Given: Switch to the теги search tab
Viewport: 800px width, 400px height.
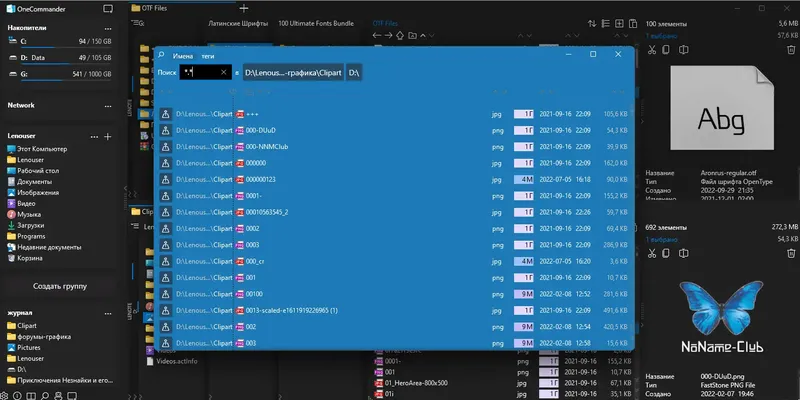Looking at the screenshot, I should tap(208, 56).
